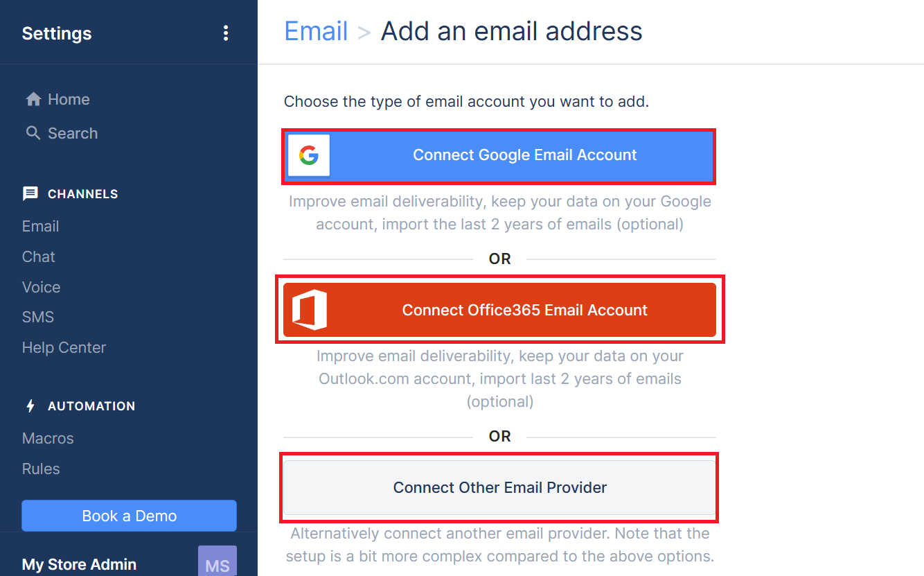Image resolution: width=924 pixels, height=576 pixels.
Task: Click Connect Office365 Email Account button
Action: [499, 310]
